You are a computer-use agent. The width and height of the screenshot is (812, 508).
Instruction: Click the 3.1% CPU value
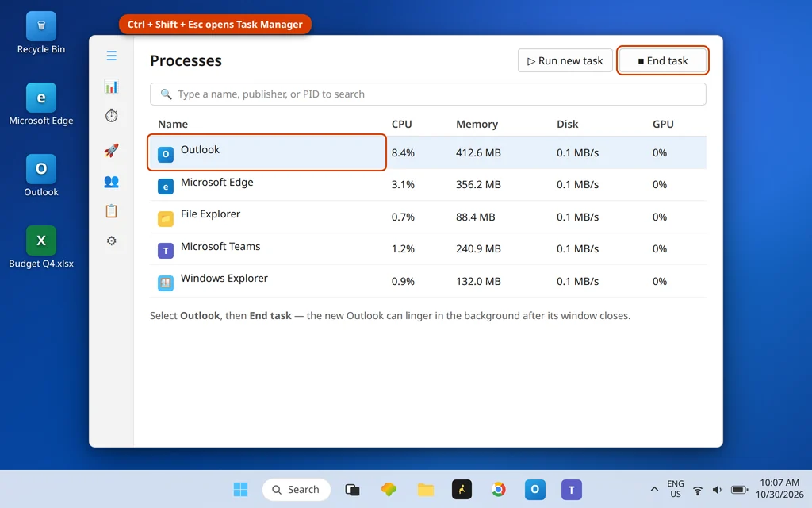point(403,184)
